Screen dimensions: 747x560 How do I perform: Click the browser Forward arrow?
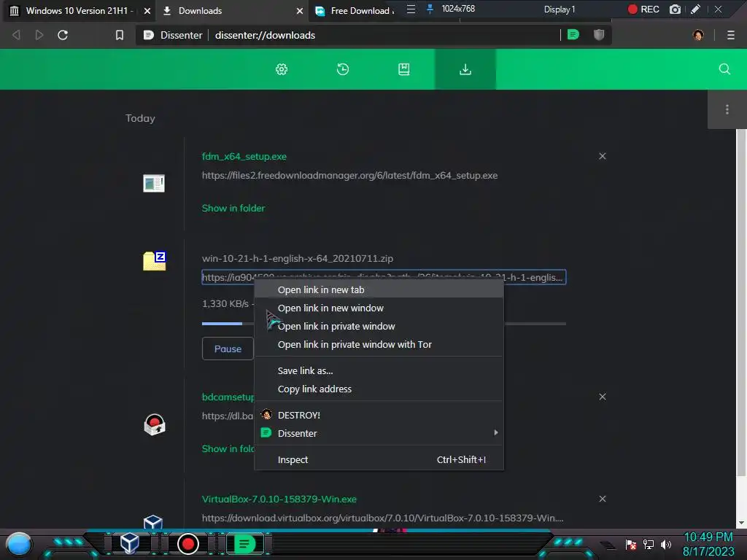[x=39, y=35]
